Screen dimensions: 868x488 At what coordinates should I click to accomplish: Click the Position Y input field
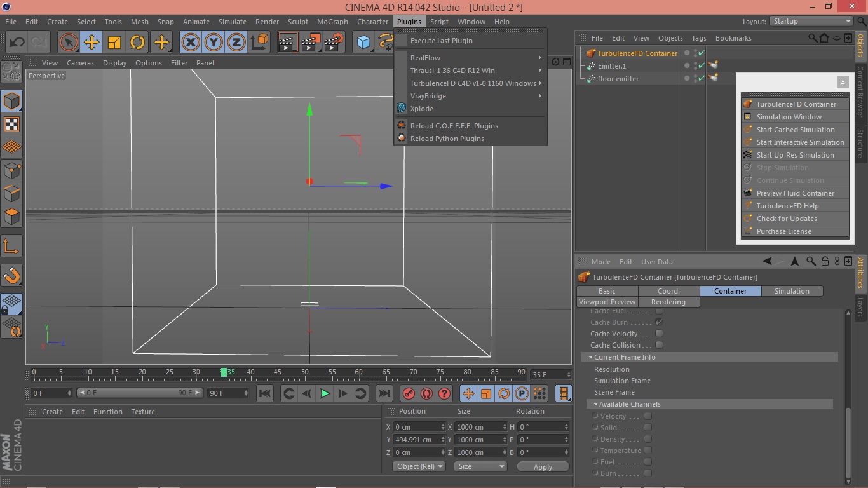pyautogui.click(x=419, y=440)
